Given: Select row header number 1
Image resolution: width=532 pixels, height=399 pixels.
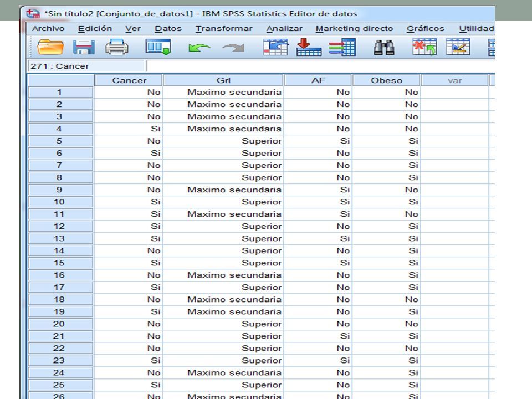Looking at the screenshot, I should (60, 93).
